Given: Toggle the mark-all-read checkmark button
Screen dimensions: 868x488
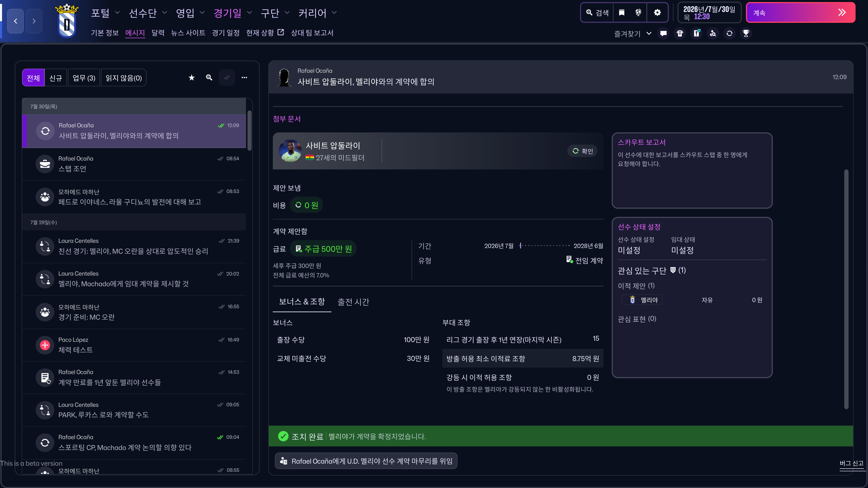Looking at the screenshot, I should [227, 78].
